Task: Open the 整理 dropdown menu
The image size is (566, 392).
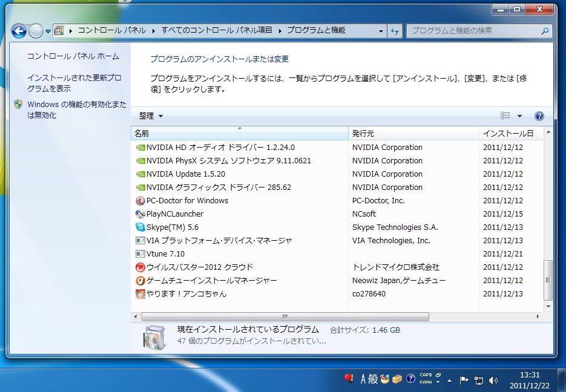Action: point(151,116)
